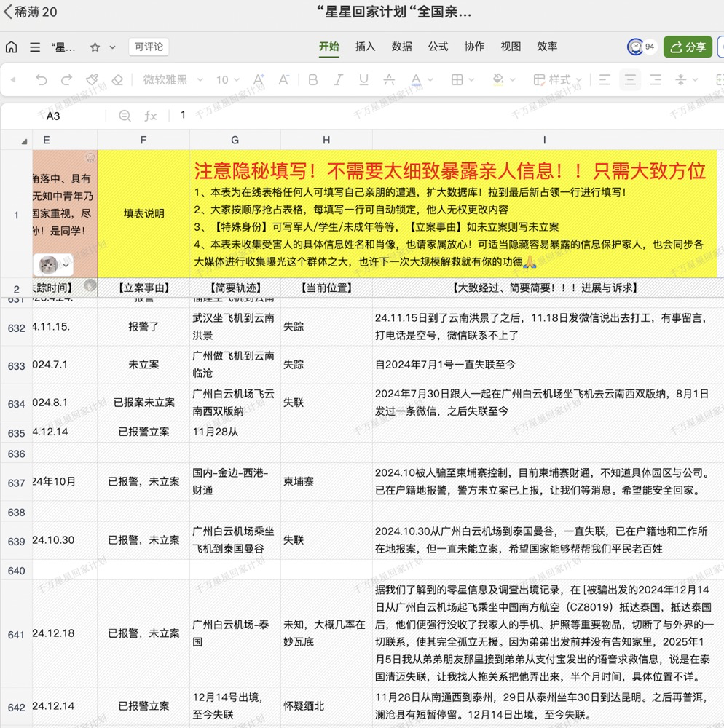Expand the borders dropdown arrow

(x=471, y=80)
